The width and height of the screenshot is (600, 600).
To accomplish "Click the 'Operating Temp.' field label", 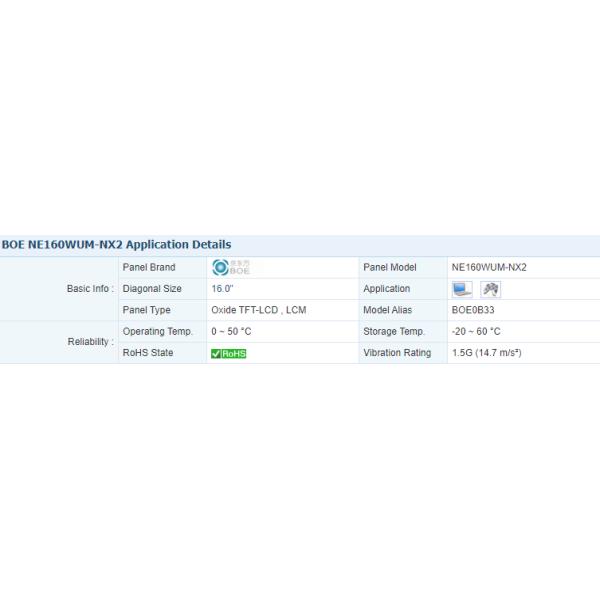I will pos(157,331).
